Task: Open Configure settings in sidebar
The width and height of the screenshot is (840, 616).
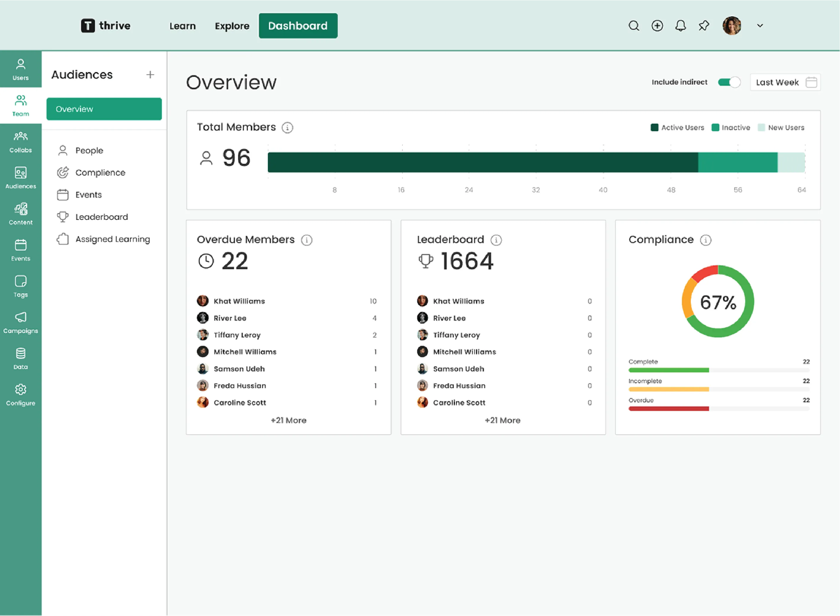Action: 21,395
